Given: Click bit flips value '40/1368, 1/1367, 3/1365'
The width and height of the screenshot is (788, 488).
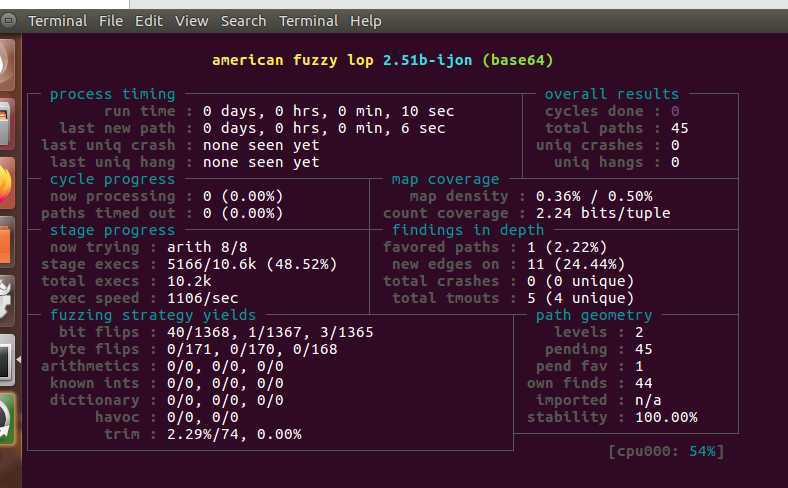Looking at the screenshot, I should coord(270,332).
